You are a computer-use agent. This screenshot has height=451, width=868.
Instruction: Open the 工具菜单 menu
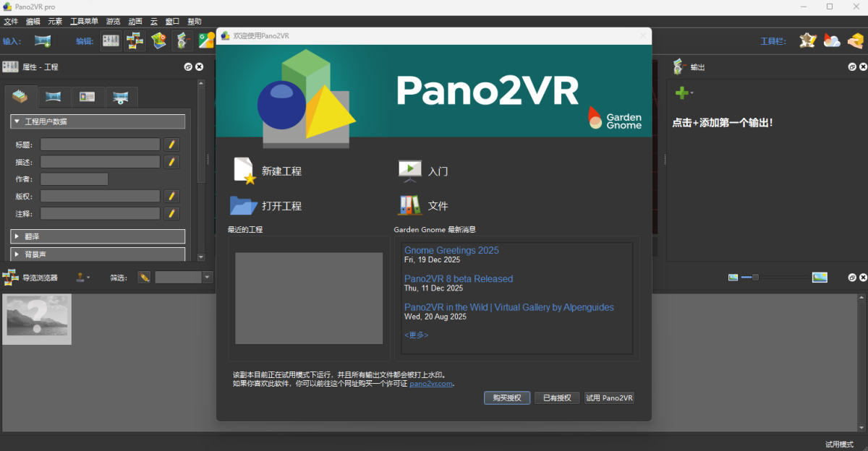[x=84, y=21]
